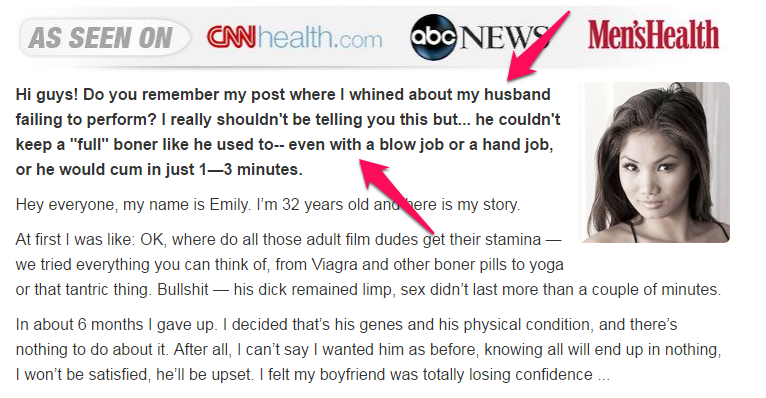Click the upper pink arrow near abc News

(537, 46)
